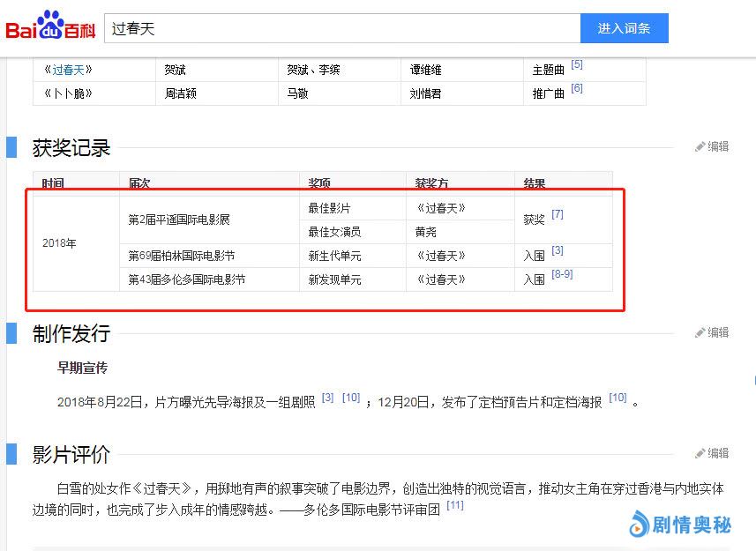Click the 第2届平遥国际电影展 table cell
Screen dimensions: 756x551
[x=179, y=220]
